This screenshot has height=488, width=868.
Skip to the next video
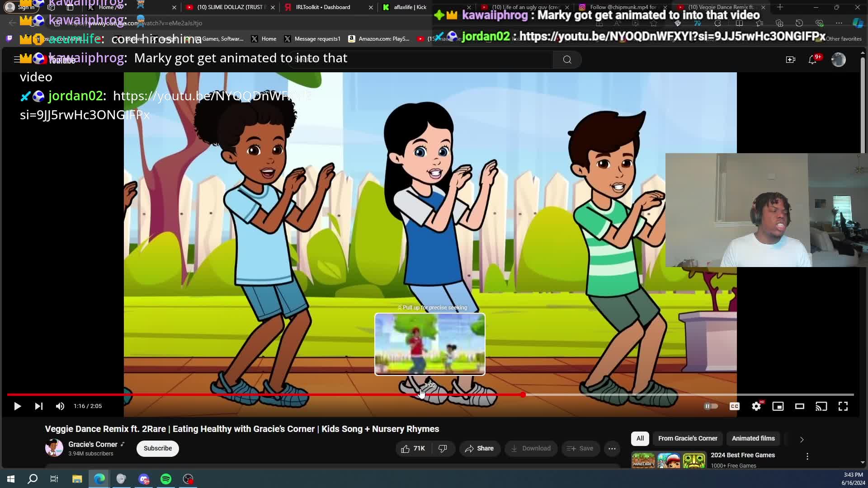[x=39, y=406]
